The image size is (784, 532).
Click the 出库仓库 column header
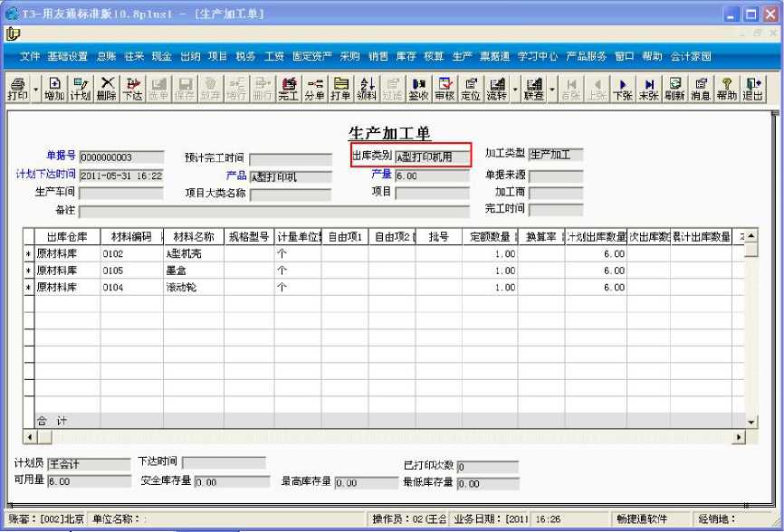tap(67, 237)
